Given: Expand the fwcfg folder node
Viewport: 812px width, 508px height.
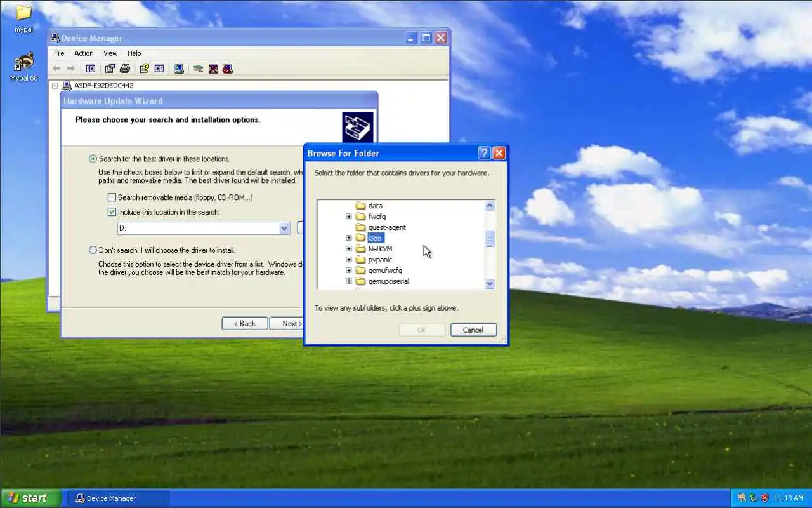Looking at the screenshot, I should 349,217.
